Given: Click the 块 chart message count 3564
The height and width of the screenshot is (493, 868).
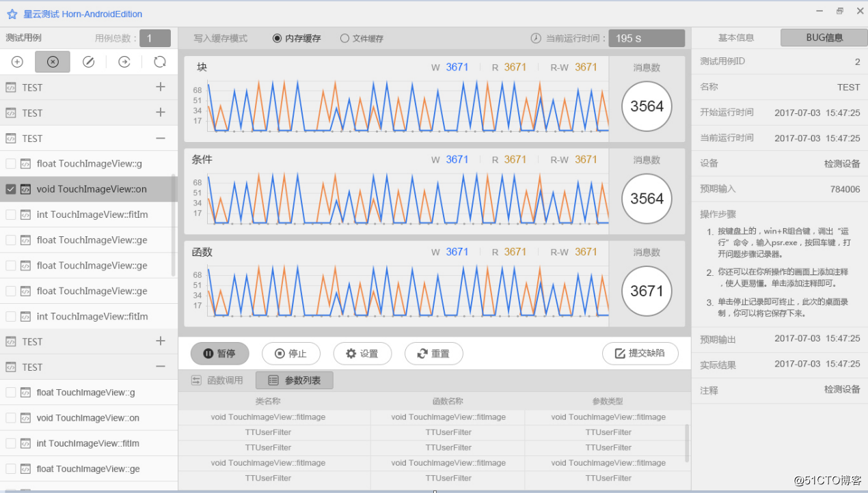Looking at the screenshot, I should (x=647, y=107).
